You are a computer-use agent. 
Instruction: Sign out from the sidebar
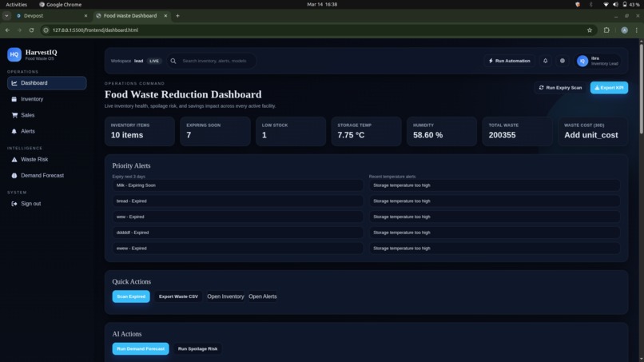tap(47, 204)
